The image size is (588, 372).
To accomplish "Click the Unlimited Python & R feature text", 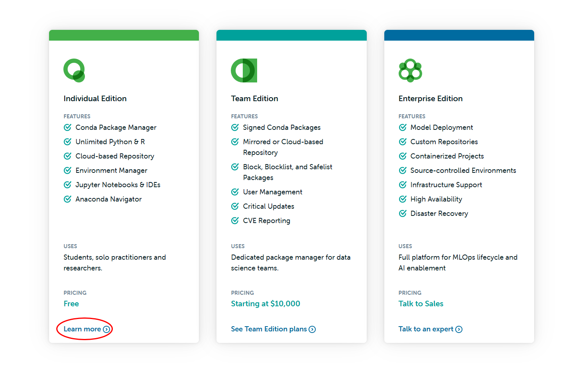I will coord(110,142).
